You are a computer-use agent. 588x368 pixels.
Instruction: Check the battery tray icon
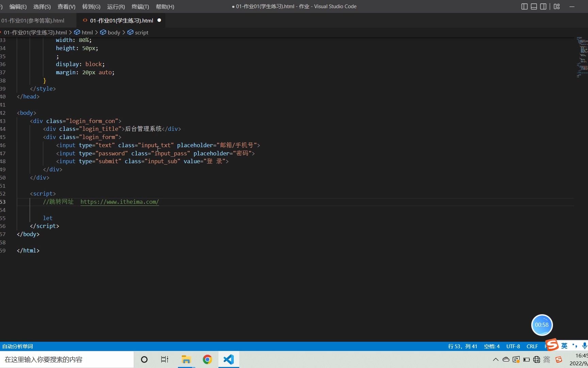pos(526,359)
